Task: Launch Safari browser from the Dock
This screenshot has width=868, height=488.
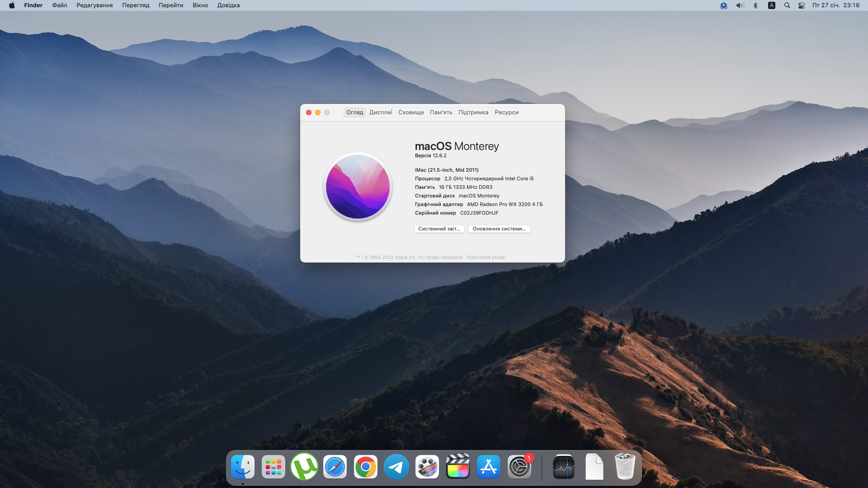Action: [335, 467]
